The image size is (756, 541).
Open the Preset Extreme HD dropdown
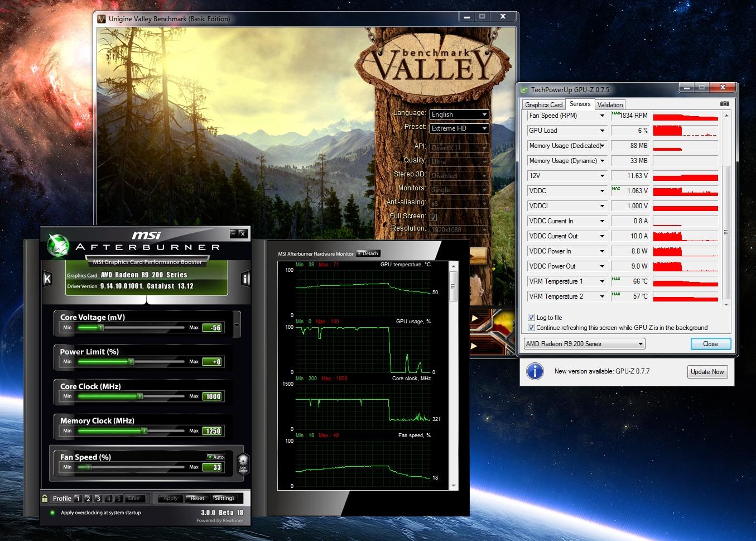pyautogui.click(x=459, y=128)
